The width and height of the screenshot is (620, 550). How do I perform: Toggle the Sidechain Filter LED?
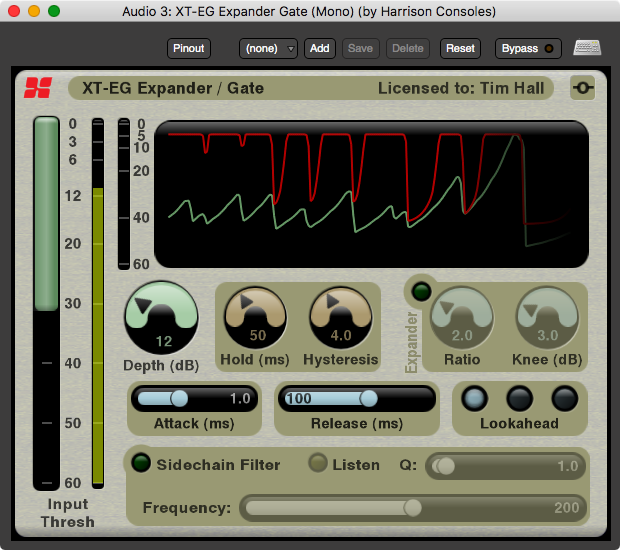pos(141,463)
